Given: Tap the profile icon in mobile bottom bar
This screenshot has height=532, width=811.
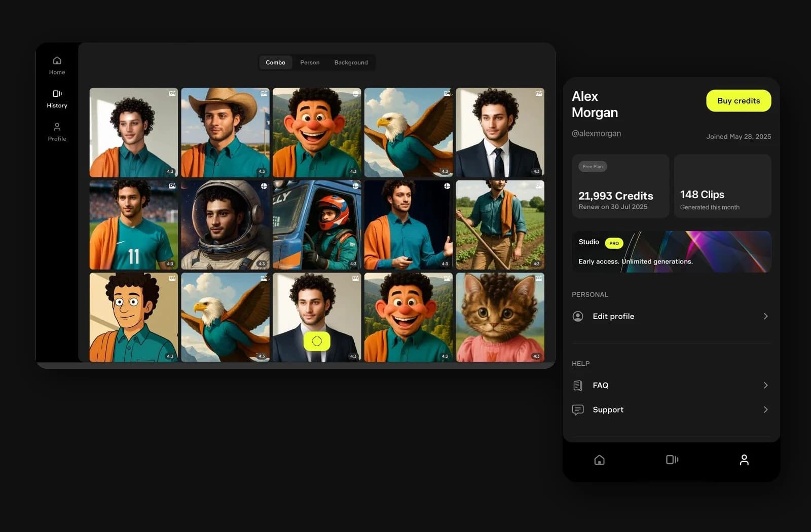Looking at the screenshot, I should (744, 460).
